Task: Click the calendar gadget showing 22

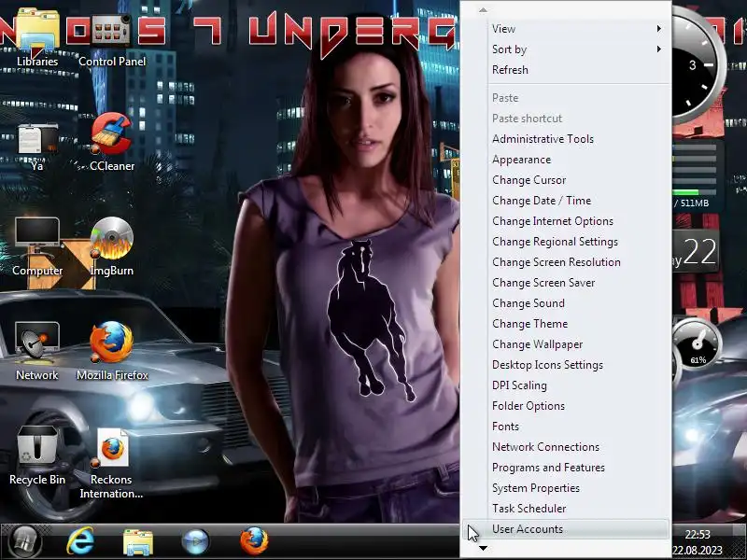Action: (696, 252)
